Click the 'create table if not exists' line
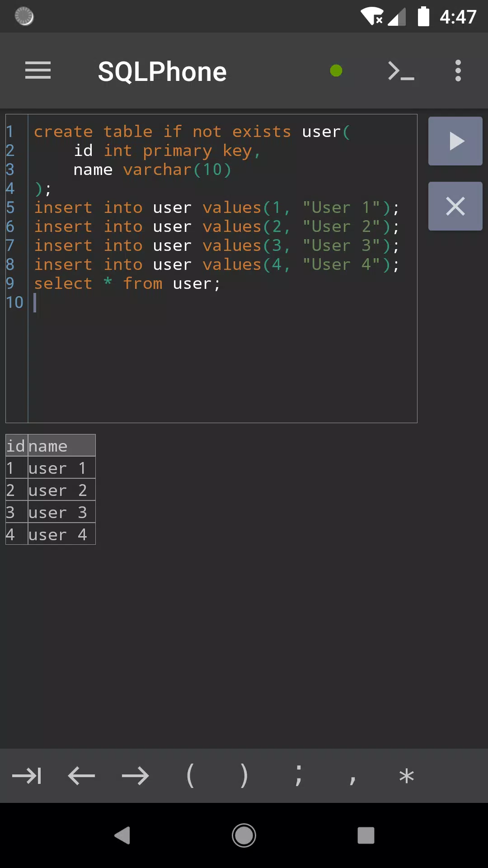The width and height of the screenshot is (488, 868). point(192,132)
